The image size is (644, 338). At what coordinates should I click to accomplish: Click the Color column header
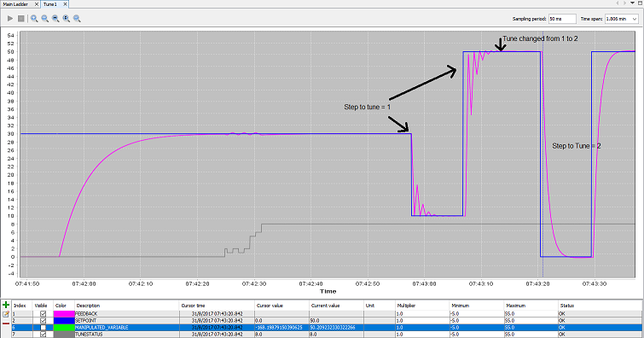coord(64,306)
